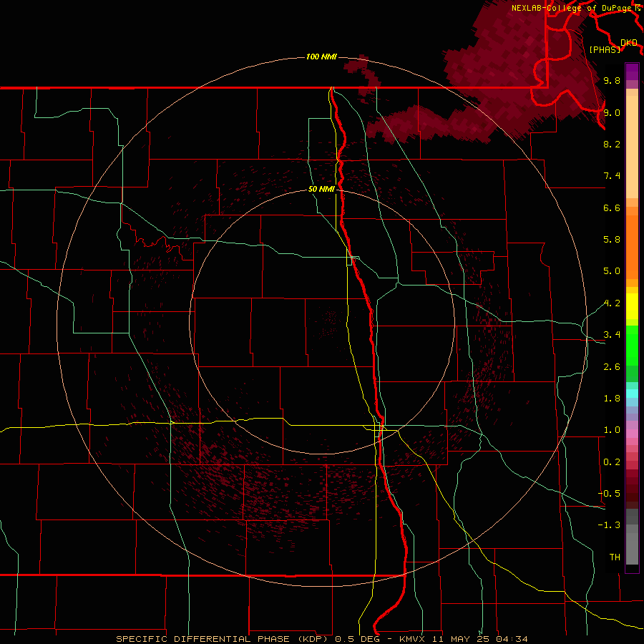Click the 5.0 scale value

pos(612,271)
